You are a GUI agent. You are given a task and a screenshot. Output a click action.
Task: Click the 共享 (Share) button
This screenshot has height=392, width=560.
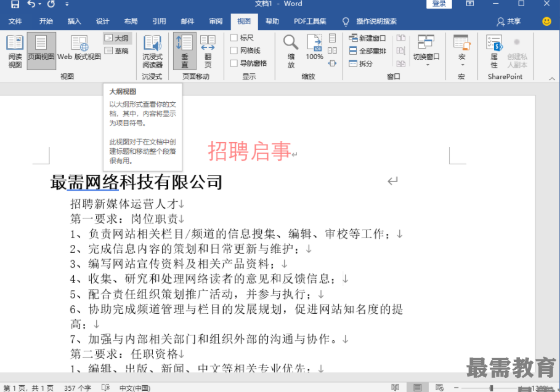pos(509,22)
